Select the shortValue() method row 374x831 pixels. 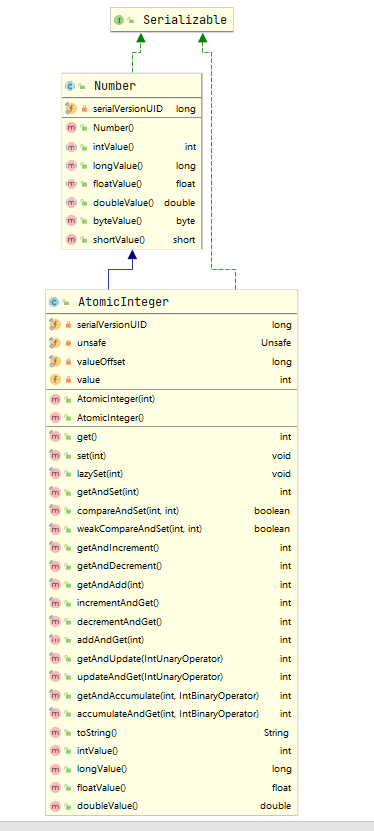point(132,240)
